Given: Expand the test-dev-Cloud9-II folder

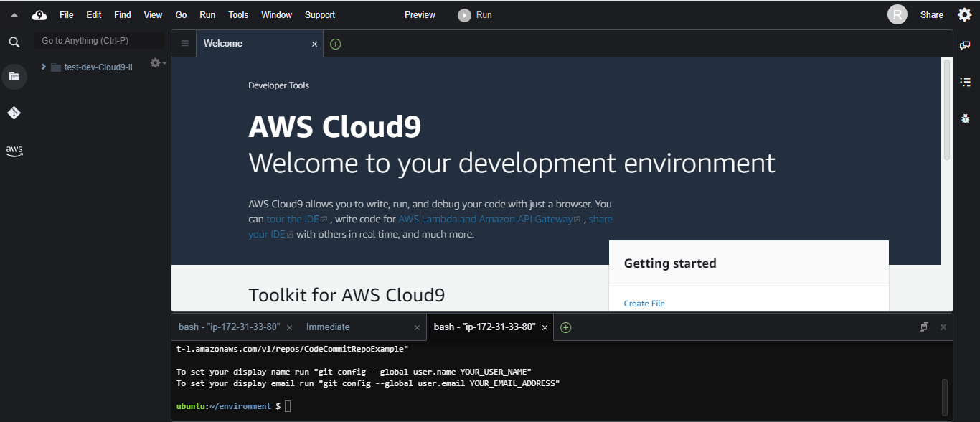Looking at the screenshot, I should (x=44, y=67).
